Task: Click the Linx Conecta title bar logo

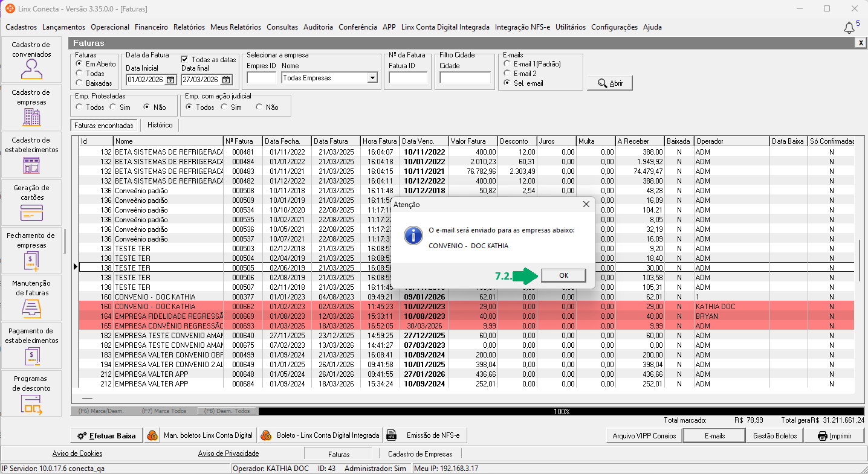Action: pos(10,8)
